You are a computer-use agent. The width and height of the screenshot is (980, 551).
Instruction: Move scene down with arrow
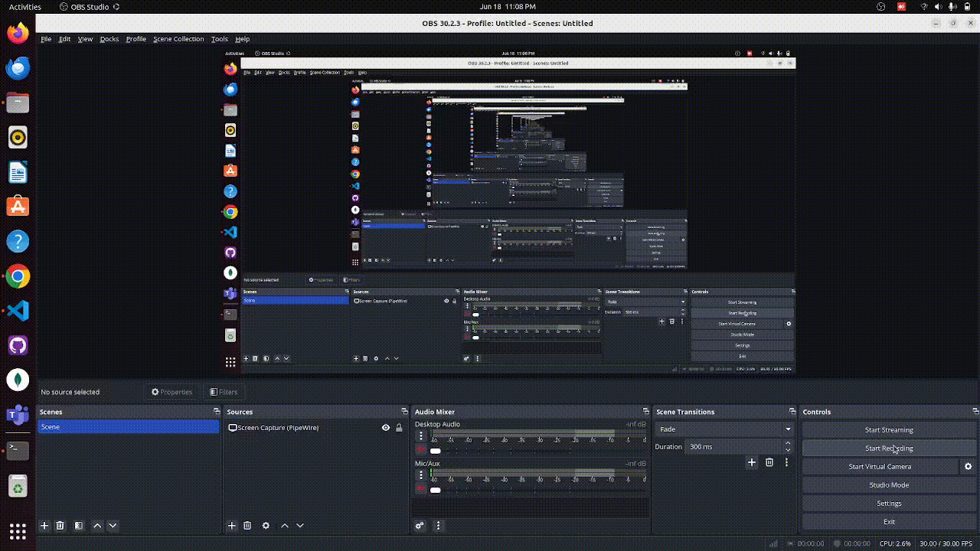tap(113, 526)
